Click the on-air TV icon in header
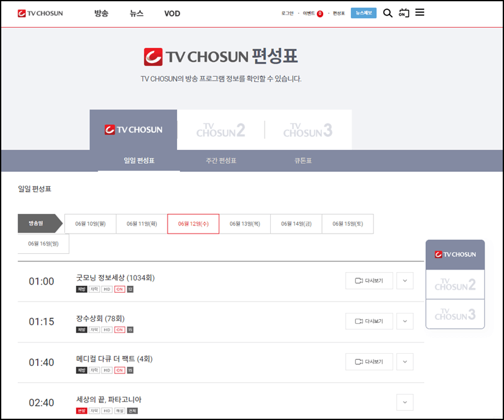Viewport: 504px width, 420px height. 403,13
